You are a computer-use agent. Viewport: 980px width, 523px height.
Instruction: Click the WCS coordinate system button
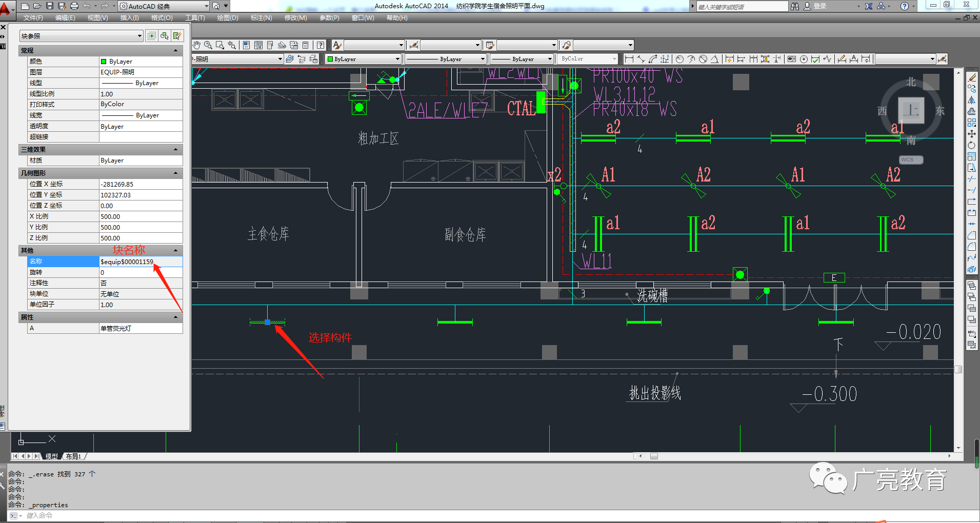(911, 160)
